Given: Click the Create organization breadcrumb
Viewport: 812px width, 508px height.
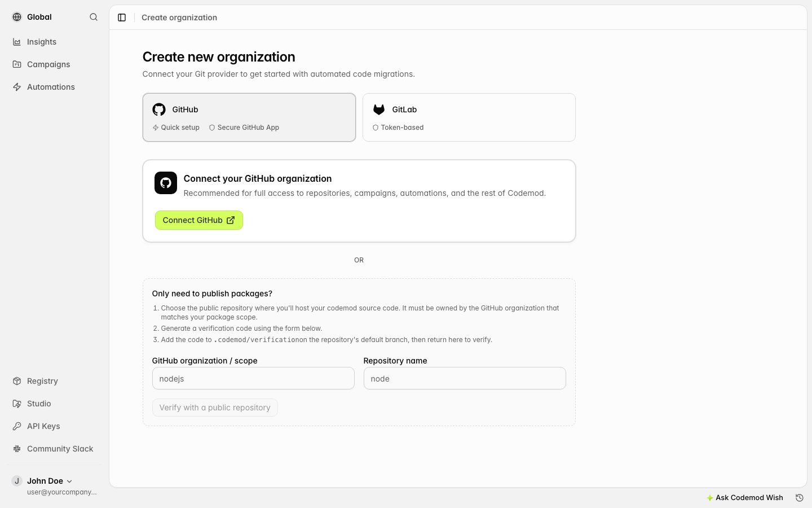Looking at the screenshot, I should 179,17.
